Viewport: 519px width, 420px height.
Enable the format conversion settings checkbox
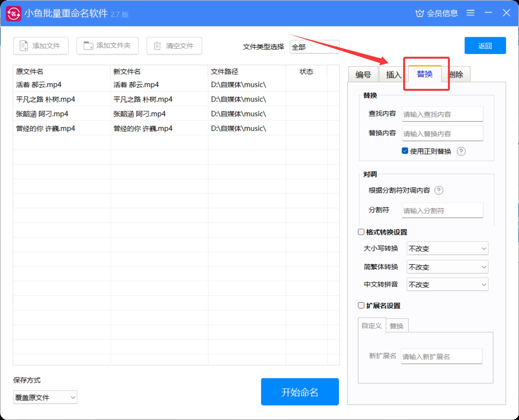click(x=361, y=232)
